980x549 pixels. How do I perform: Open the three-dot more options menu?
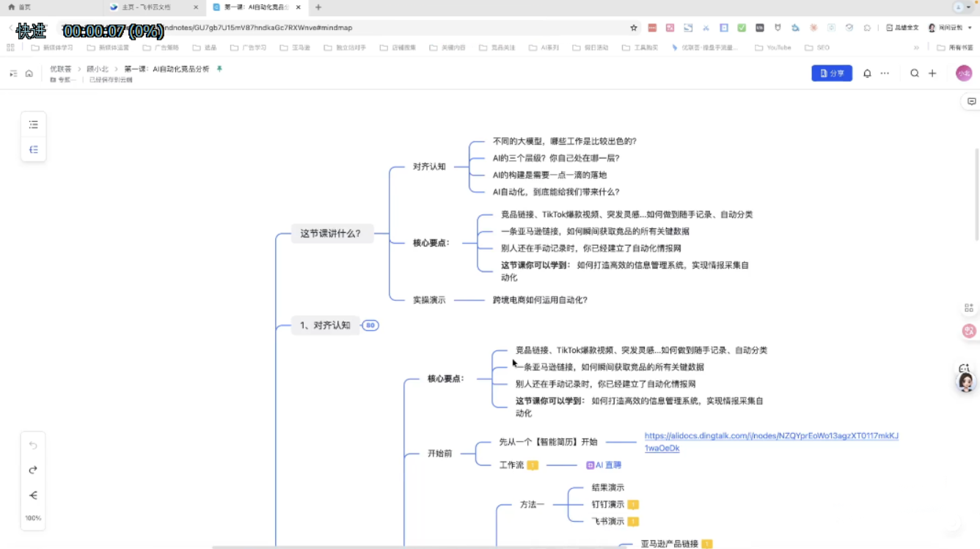(x=885, y=73)
